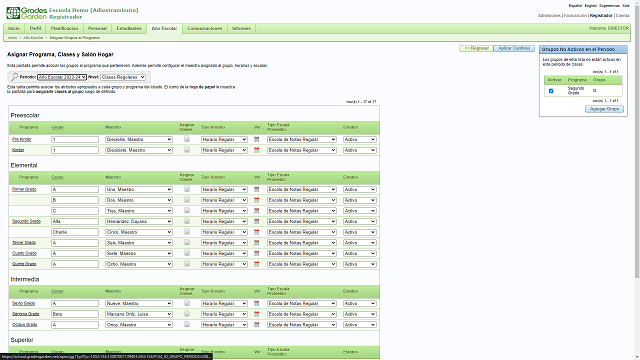Click the magnifier icon beside Periodo
Image resolution: width=640 pixels, height=360 pixels.
click(14, 77)
